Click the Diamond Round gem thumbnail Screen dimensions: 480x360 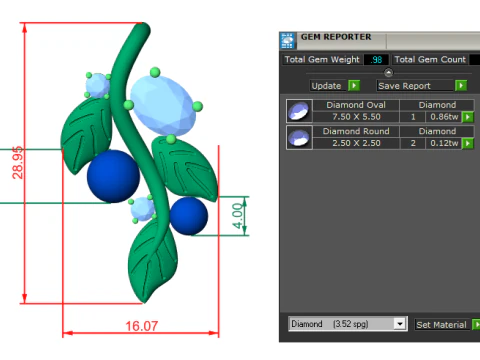pos(299,137)
